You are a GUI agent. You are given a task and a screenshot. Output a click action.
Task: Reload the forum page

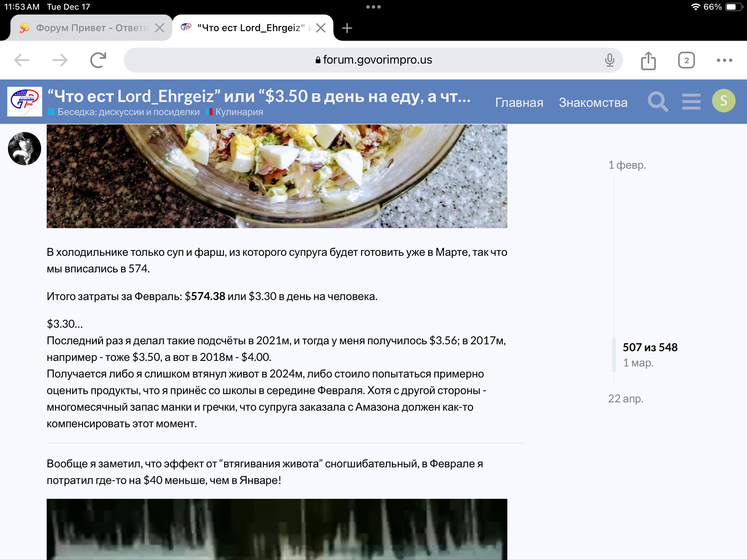98,60
